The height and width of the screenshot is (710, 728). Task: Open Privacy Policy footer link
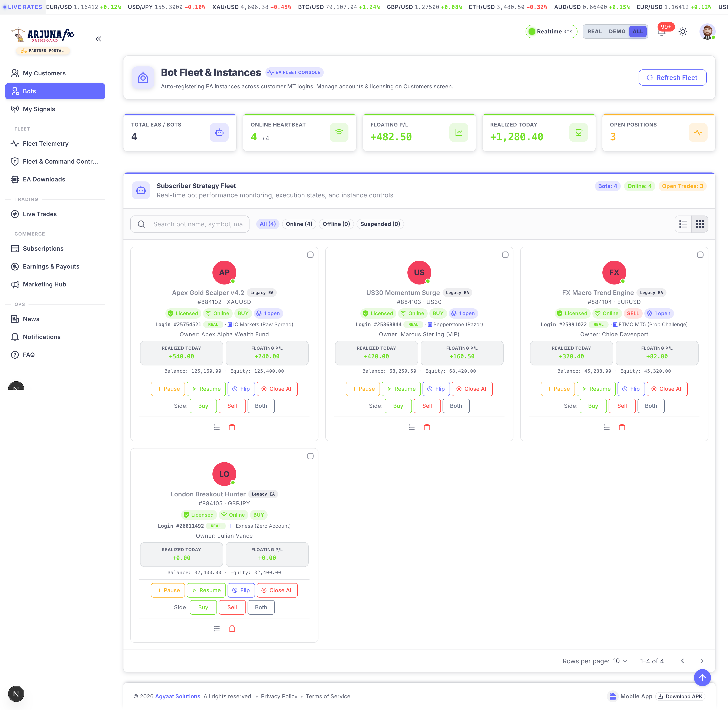279,697
